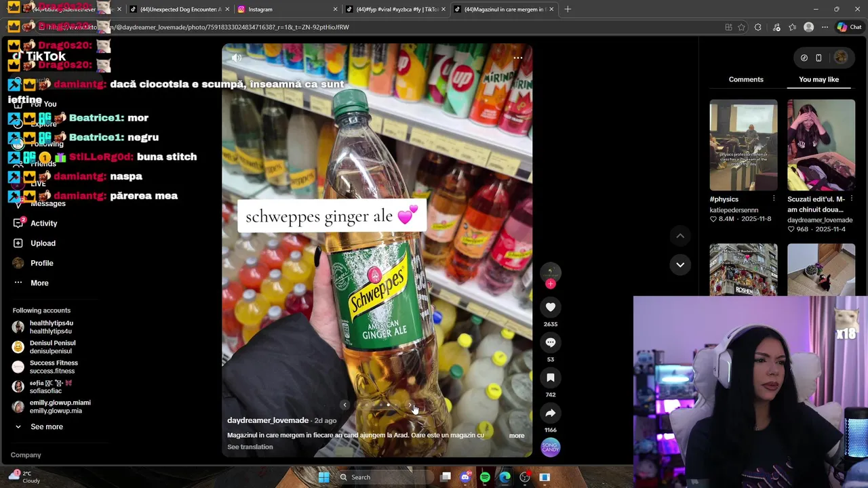868x488 pixels.
Task: Open Spotify from the taskbar
Action: 485,477
